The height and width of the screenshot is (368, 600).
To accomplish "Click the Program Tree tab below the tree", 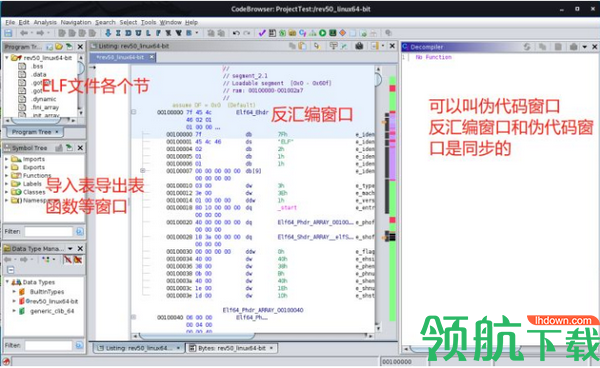I will 35,132.
